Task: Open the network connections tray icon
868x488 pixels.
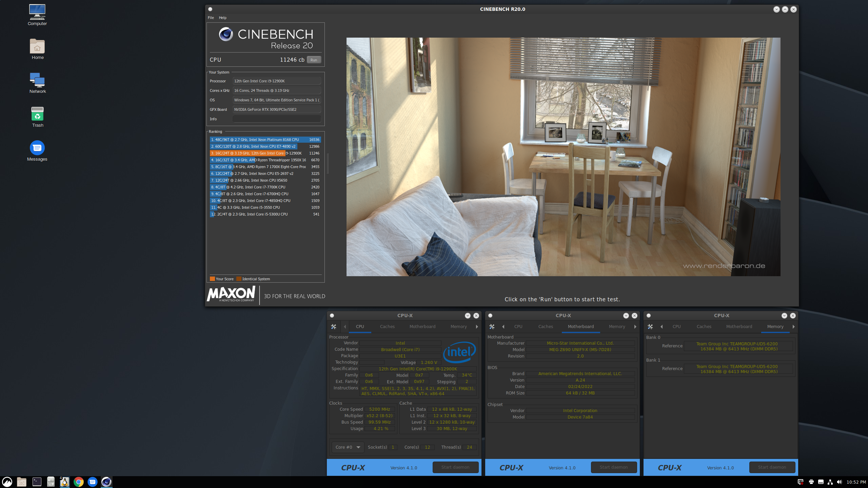Action: point(830,482)
